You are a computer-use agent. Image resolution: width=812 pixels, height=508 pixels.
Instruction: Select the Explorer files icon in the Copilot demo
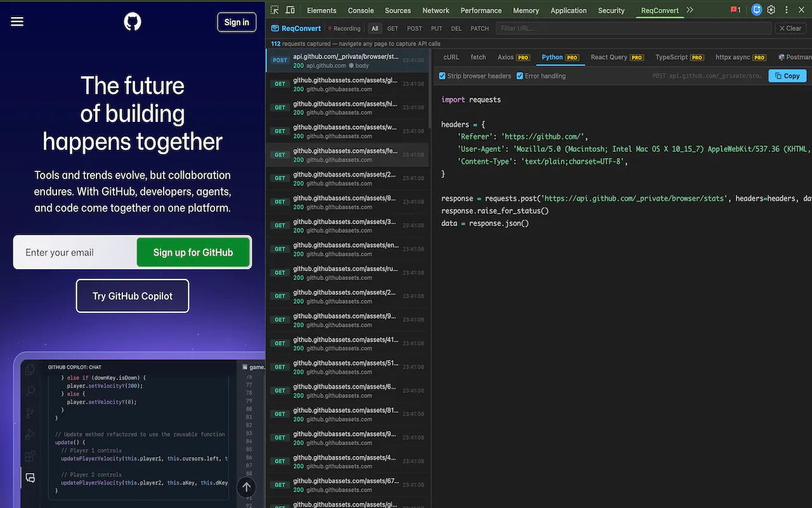coord(30,370)
